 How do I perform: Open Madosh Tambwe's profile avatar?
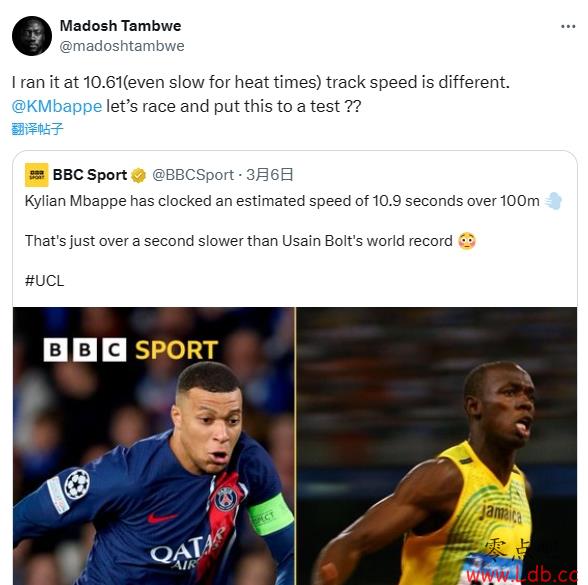coord(32,36)
